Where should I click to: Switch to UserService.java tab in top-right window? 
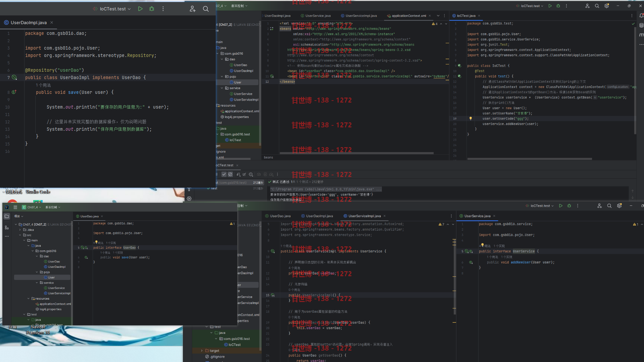pos(316,16)
